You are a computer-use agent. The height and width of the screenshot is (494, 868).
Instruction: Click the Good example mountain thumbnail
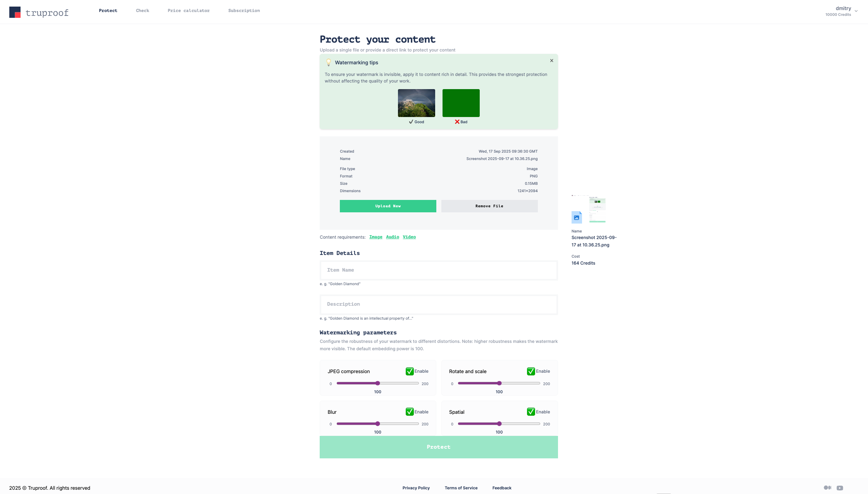tap(416, 103)
